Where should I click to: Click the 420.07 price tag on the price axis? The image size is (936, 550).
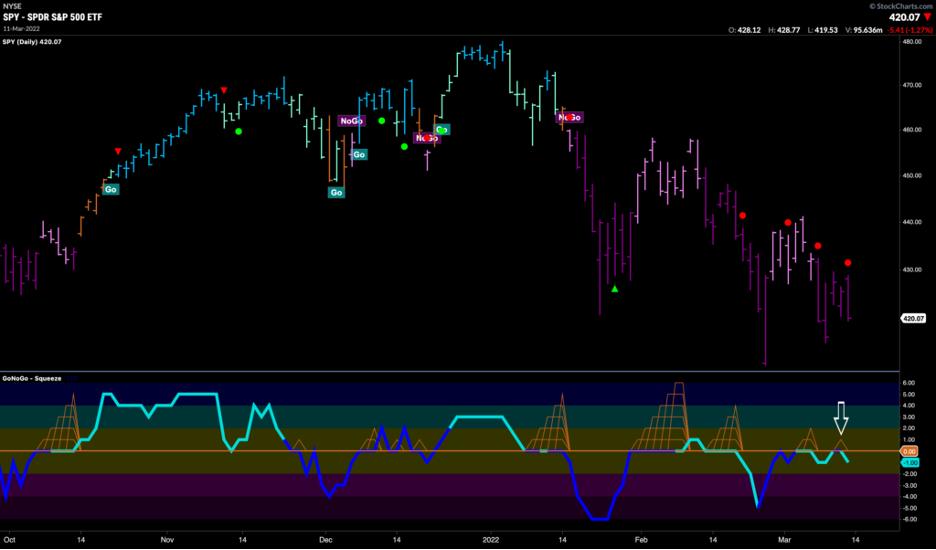click(913, 319)
